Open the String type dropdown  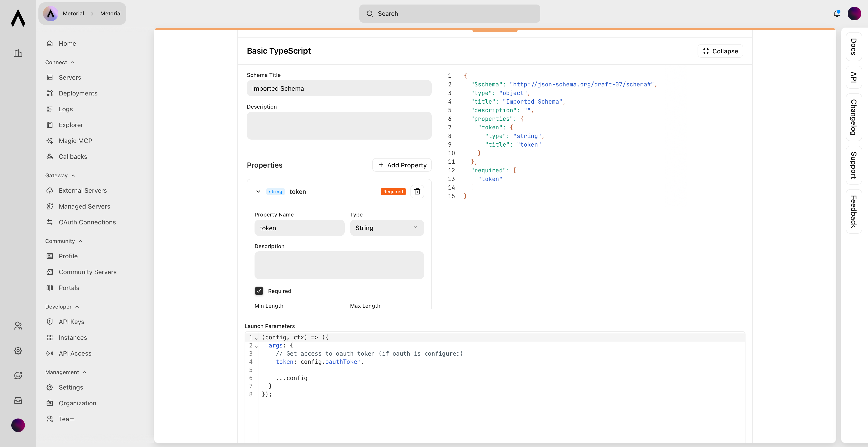tap(387, 228)
